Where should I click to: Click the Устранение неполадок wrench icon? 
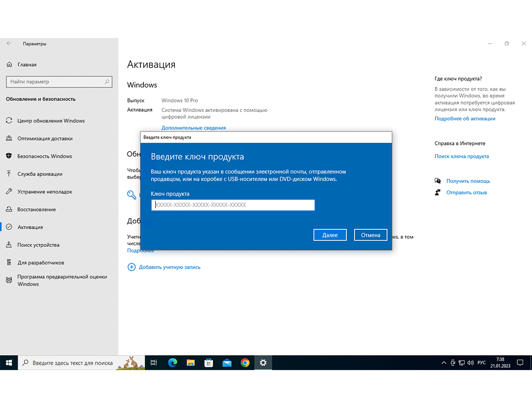pos(9,191)
